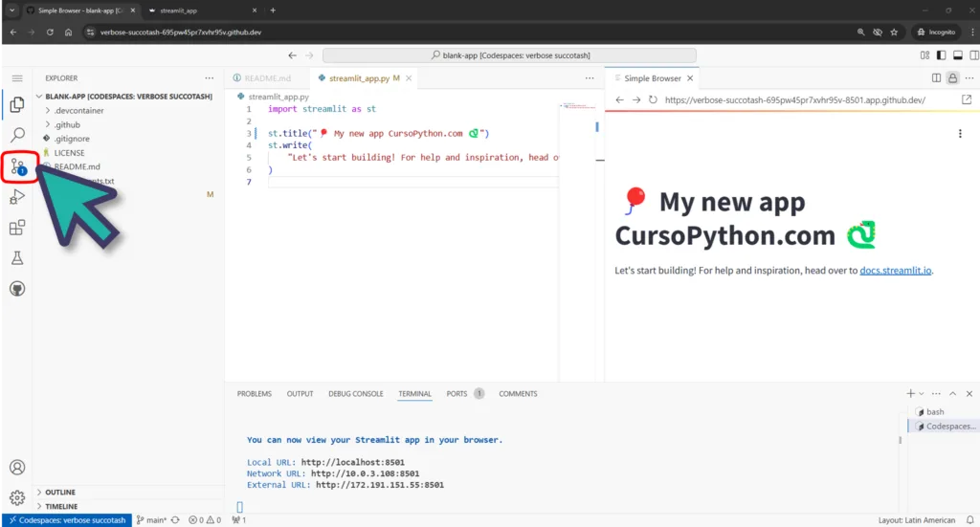Open more actions for Simple Browser group

tap(969, 78)
